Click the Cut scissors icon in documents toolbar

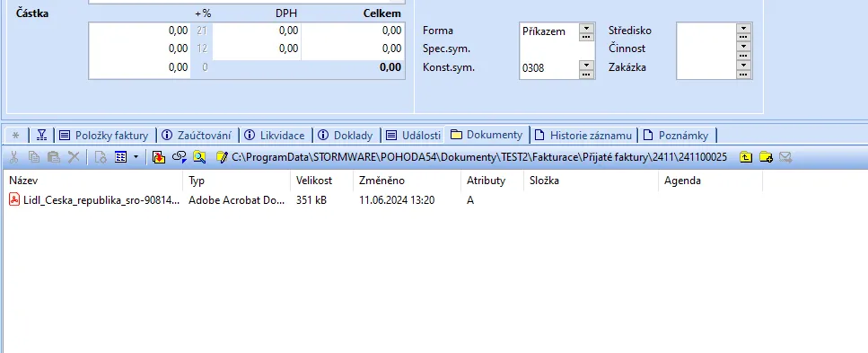pyautogui.click(x=13, y=157)
